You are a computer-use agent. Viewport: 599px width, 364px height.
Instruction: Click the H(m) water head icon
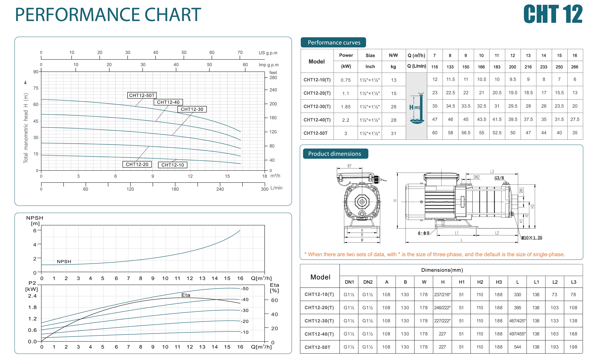coord(416,108)
